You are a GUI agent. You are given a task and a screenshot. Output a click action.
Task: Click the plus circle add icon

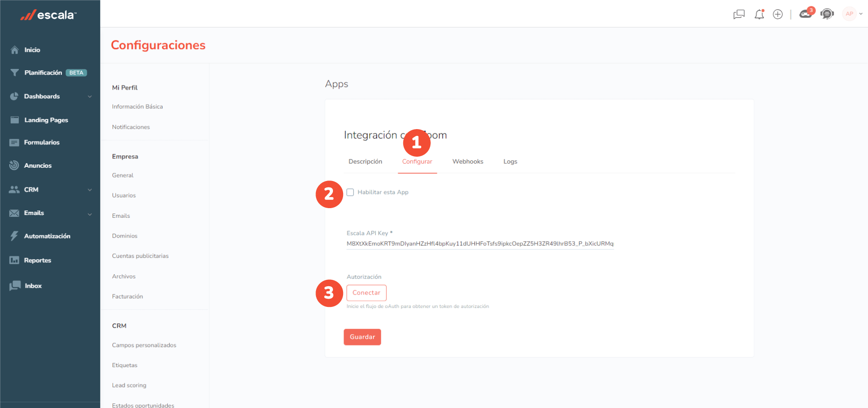click(x=778, y=14)
